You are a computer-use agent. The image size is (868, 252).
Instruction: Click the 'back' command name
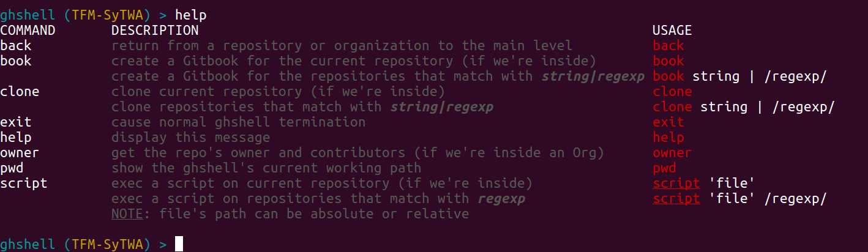pos(16,45)
